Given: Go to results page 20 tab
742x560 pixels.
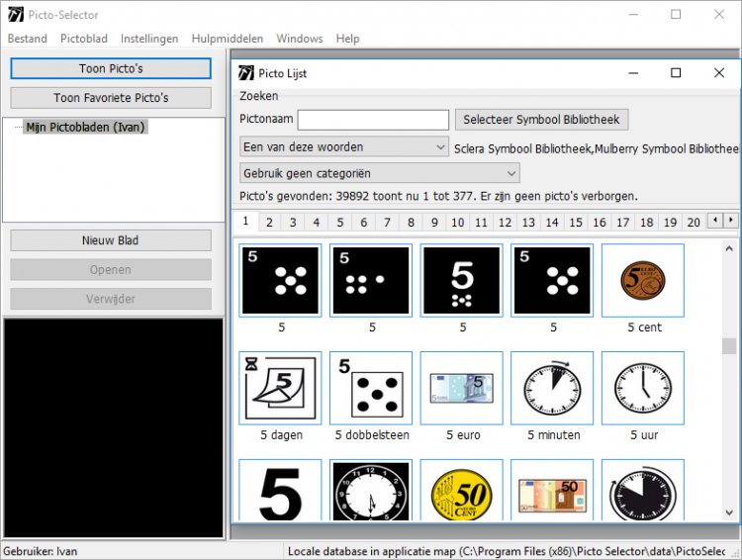Looking at the screenshot, I should click(x=693, y=223).
